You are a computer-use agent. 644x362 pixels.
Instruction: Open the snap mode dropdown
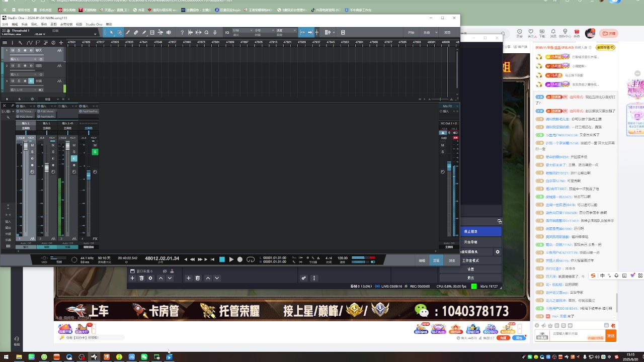tap(287, 30)
